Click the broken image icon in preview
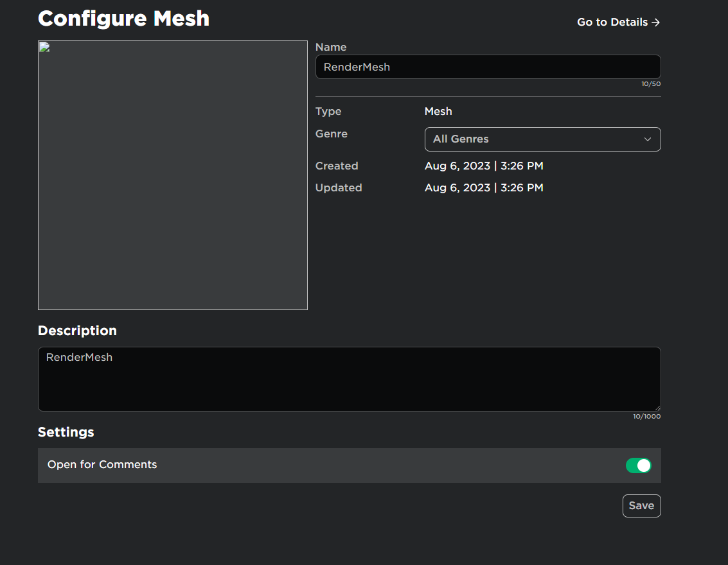Viewport: 728px width, 565px height. [44, 47]
